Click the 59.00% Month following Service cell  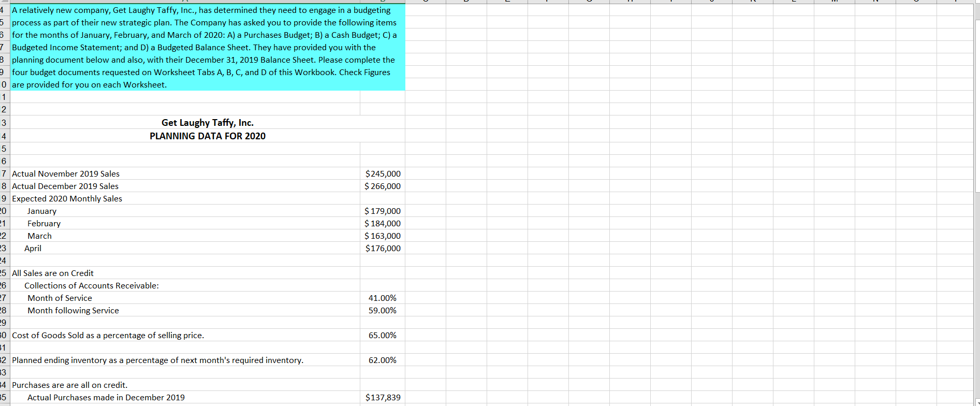pyautogui.click(x=383, y=310)
